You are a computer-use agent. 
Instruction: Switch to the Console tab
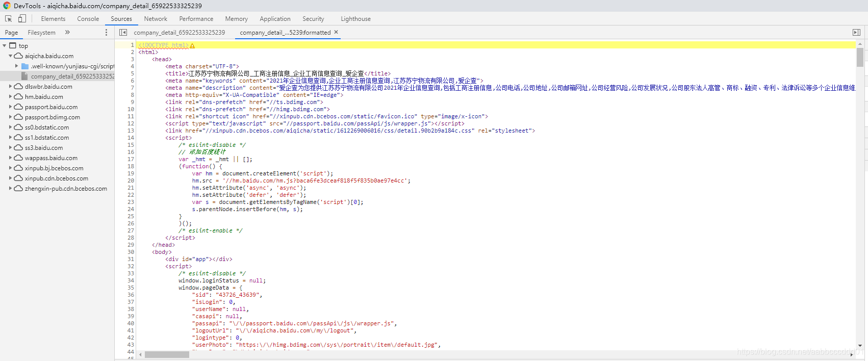coord(88,19)
